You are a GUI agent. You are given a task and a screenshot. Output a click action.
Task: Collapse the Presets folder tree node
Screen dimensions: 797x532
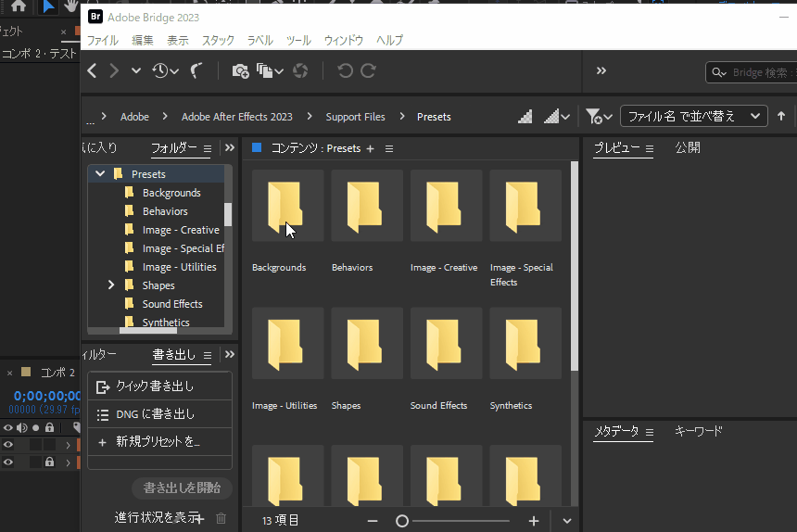tap(100, 173)
